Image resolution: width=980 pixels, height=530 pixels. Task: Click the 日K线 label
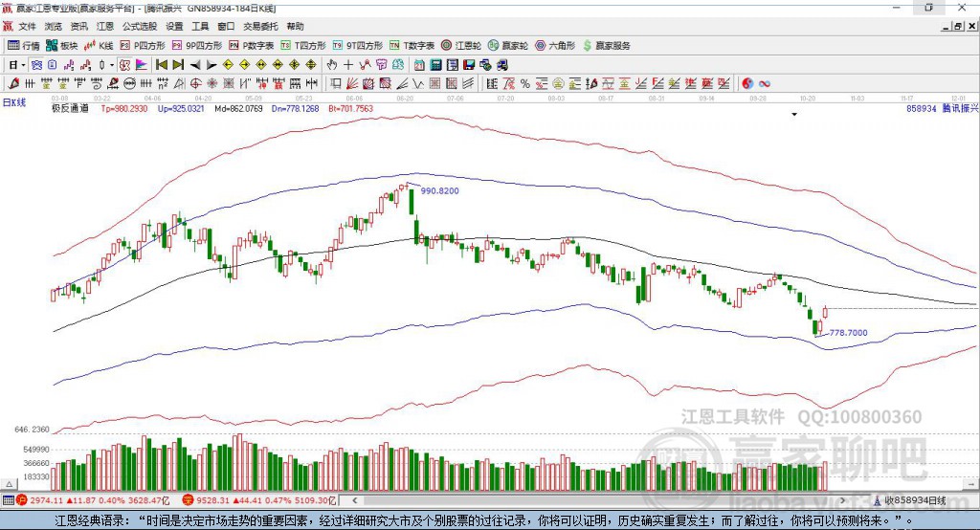click(14, 103)
